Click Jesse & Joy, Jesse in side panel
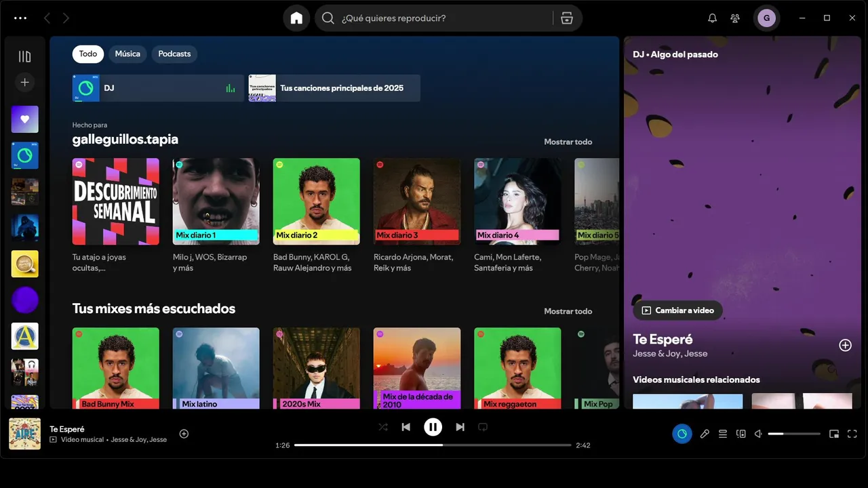Viewport: 868px width, 488px height. 670,354
